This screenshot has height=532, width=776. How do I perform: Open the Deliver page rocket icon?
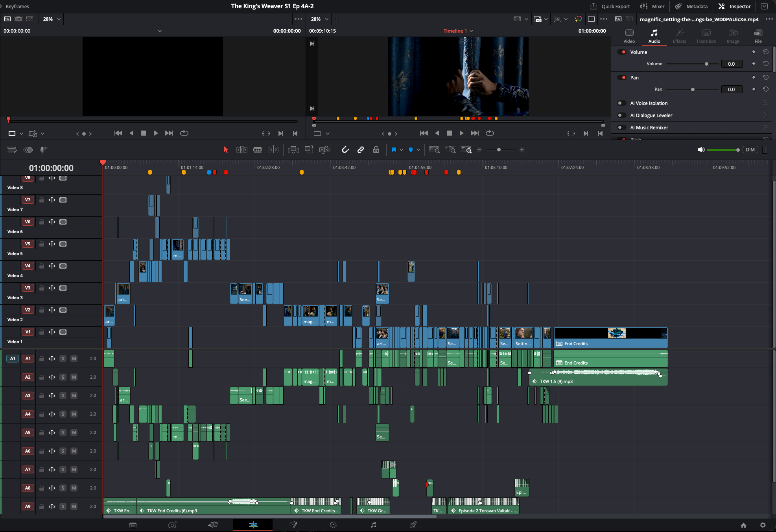tap(413, 525)
